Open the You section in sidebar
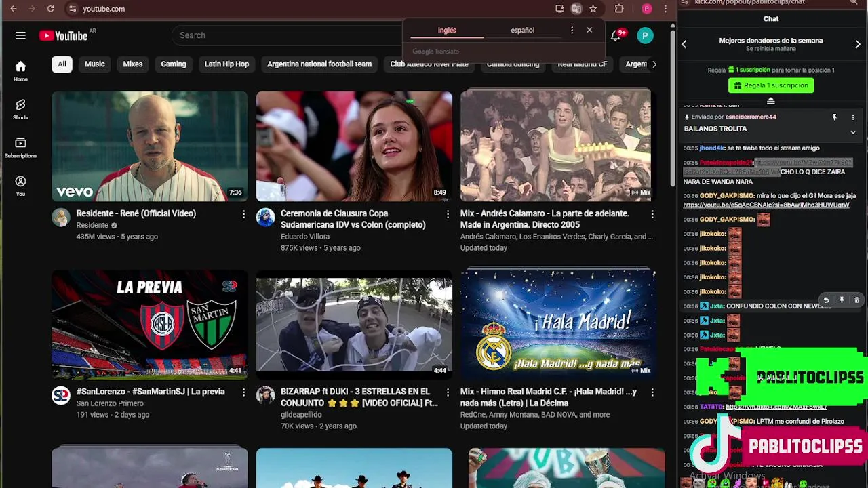Screen dimensions: 868x488 20,185
